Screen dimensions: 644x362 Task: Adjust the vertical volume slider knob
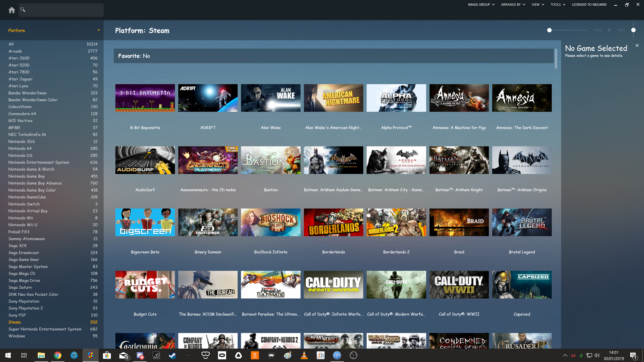tap(633, 30)
